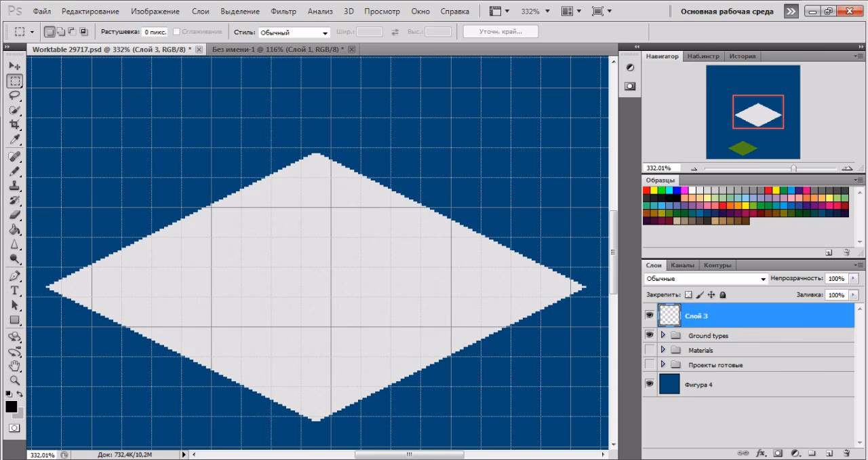Select the Lasso tool

[14, 96]
